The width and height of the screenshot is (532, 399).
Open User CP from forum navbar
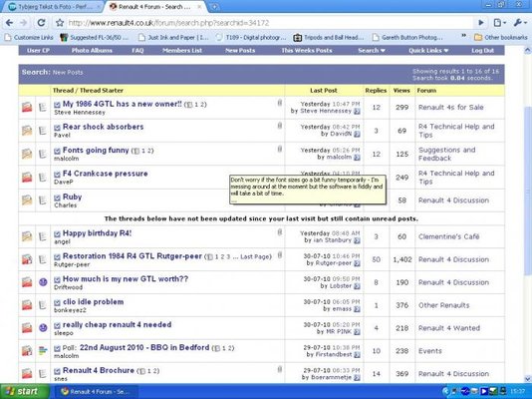[38, 50]
